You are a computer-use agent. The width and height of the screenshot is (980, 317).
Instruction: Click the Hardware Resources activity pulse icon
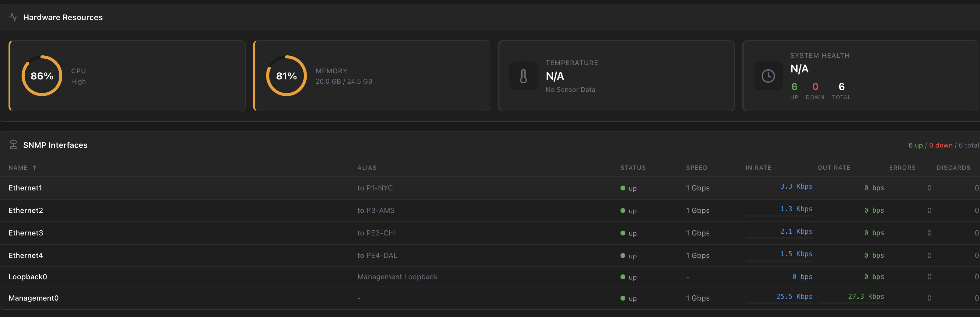click(x=13, y=17)
